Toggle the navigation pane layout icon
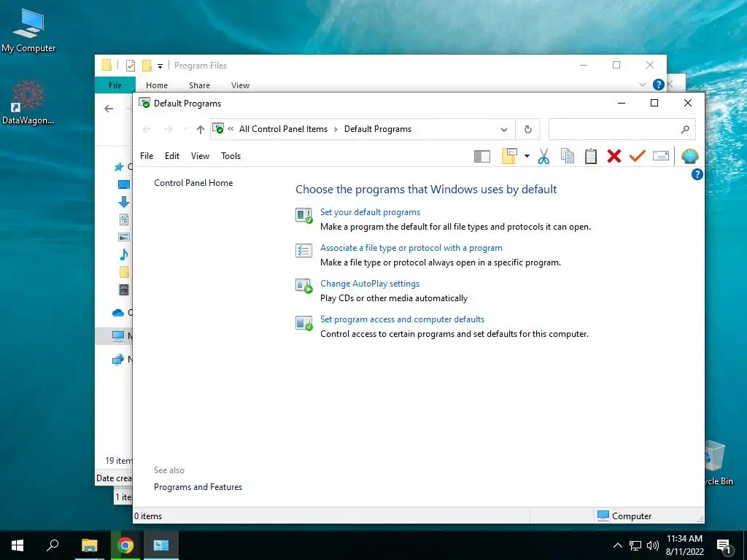 coord(482,156)
